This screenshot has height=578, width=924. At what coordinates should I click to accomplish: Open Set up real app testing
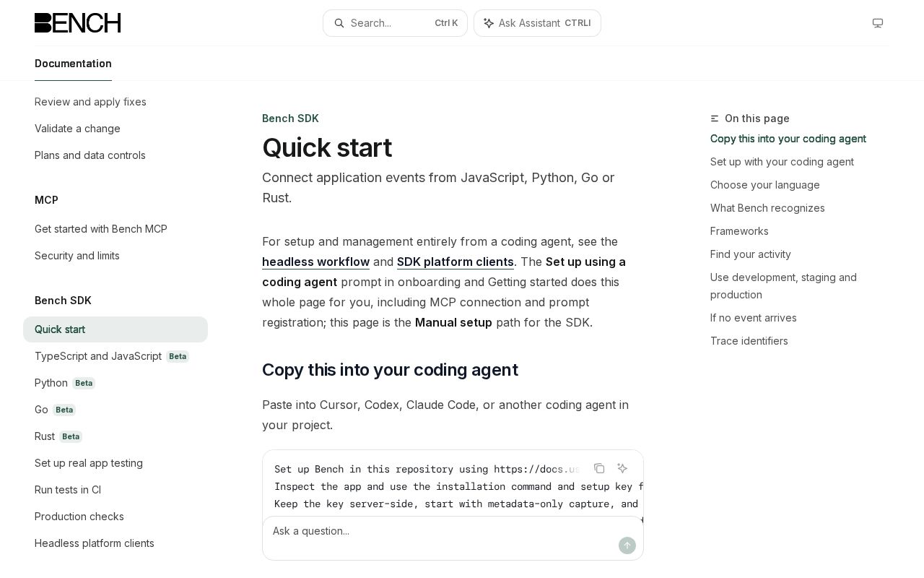coord(89,463)
